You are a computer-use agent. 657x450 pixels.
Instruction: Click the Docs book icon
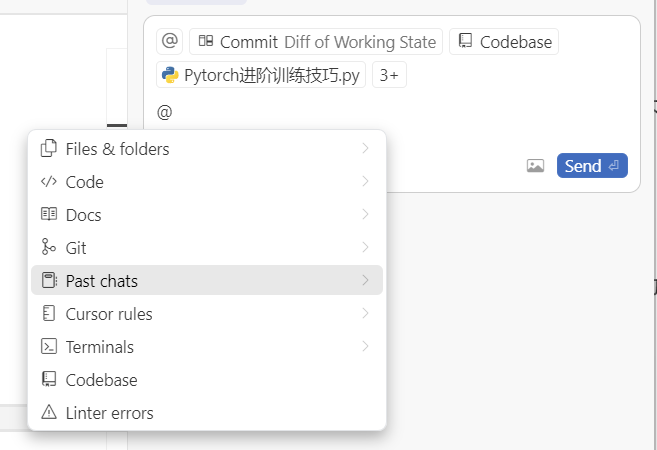tap(48, 215)
